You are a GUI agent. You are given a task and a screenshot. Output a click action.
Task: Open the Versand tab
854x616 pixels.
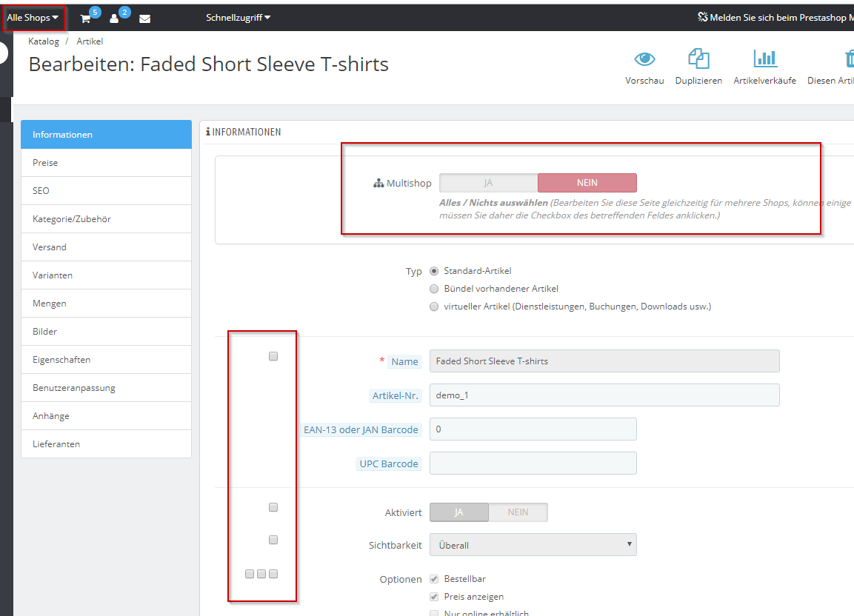click(106, 247)
